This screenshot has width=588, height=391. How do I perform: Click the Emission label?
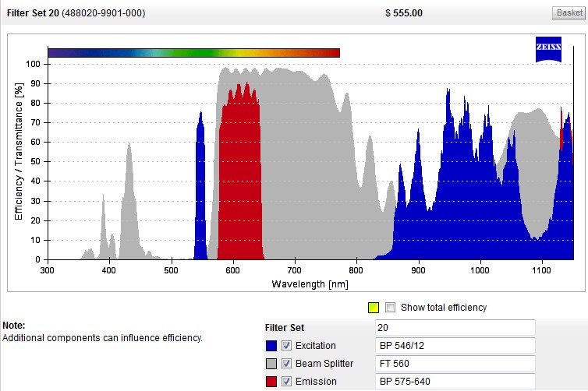point(316,381)
